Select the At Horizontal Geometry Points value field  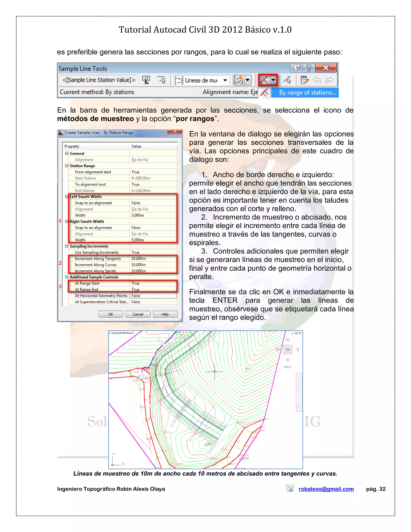point(153,296)
